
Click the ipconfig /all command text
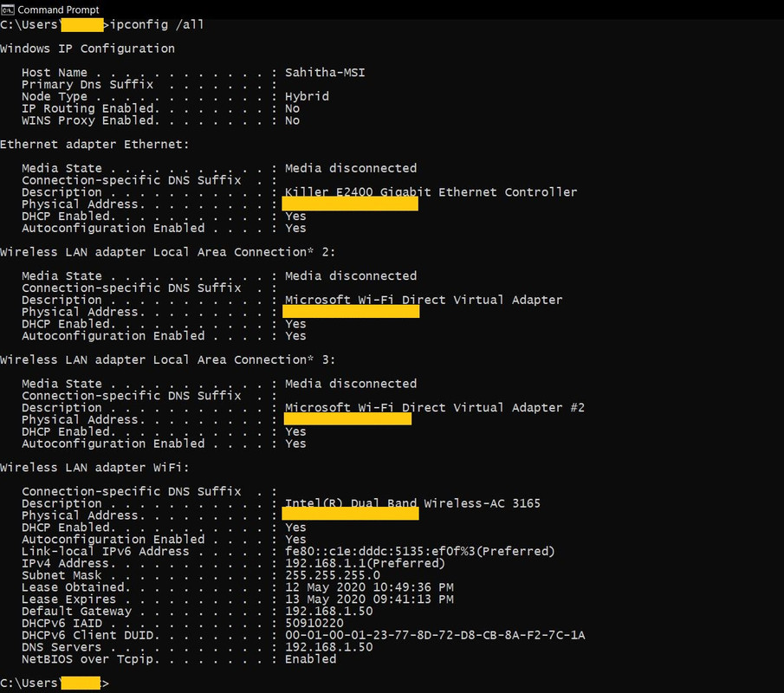(157, 24)
